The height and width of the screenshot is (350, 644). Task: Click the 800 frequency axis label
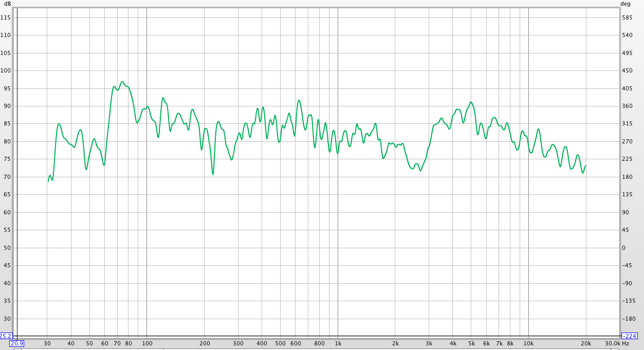click(x=319, y=343)
